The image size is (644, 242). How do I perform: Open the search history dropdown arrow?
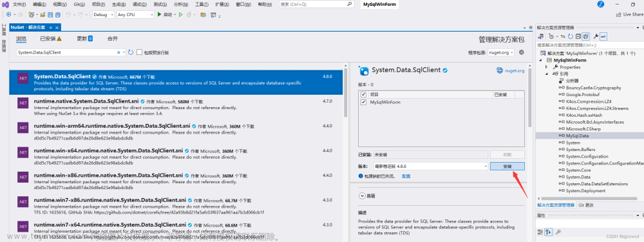tap(124, 52)
